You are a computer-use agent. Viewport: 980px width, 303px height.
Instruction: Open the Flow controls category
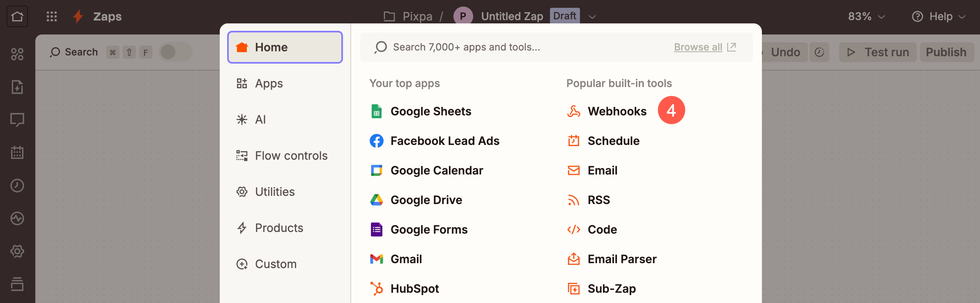tap(285, 156)
